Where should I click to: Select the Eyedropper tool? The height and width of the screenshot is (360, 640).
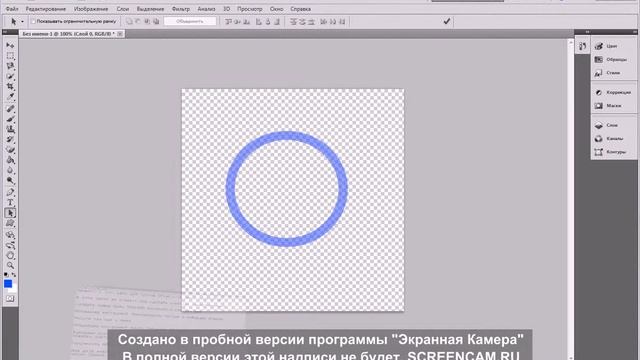[10, 97]
